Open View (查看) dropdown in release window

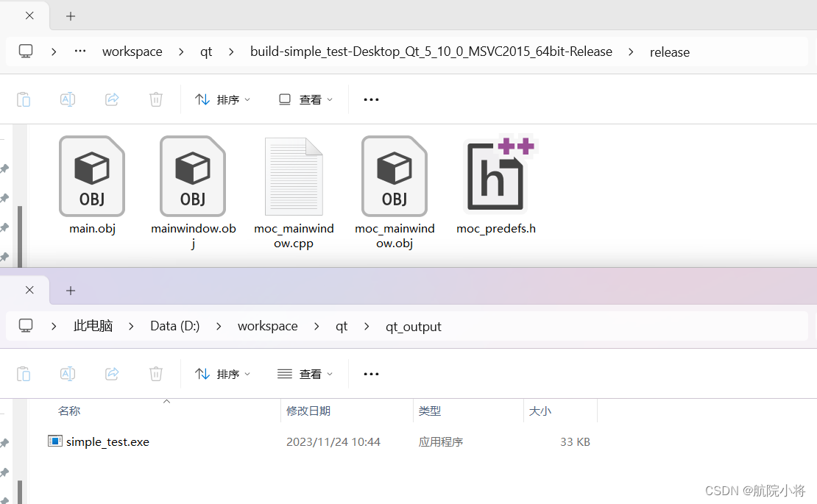tap(306, 99)
